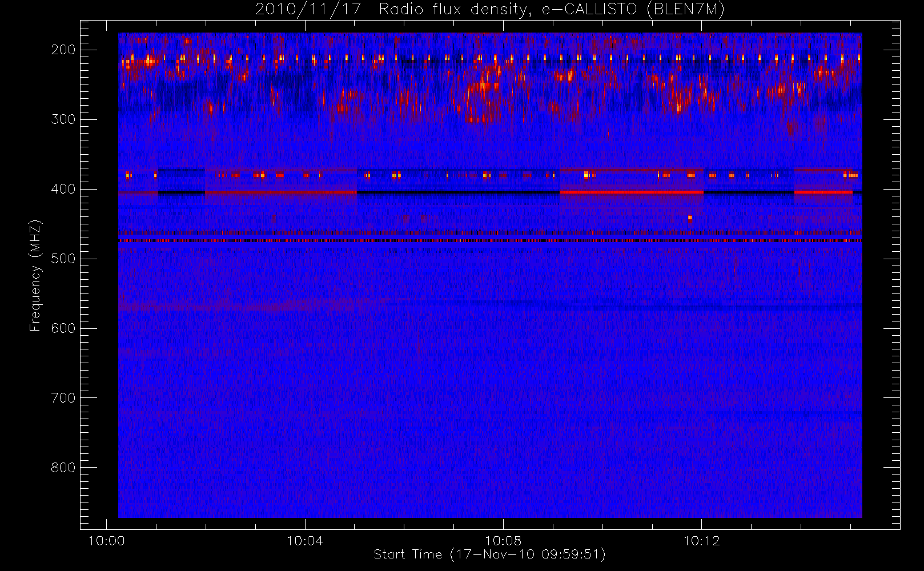The width and height of the screenshot is (924, 571).
Task: Click the bright red band near 400 MHz
Action: point(632,192)
